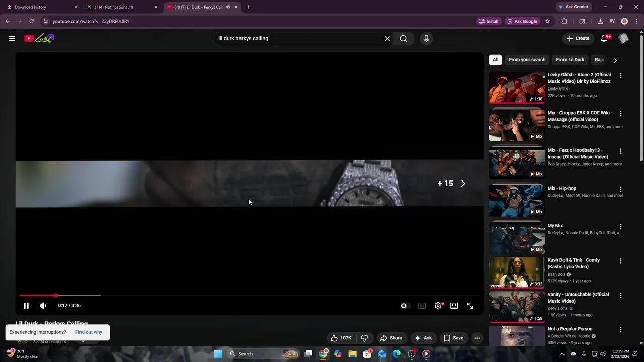Like the video (107K)
The image size is (644, 362).
pyautogui.click(x=341, y=338)
